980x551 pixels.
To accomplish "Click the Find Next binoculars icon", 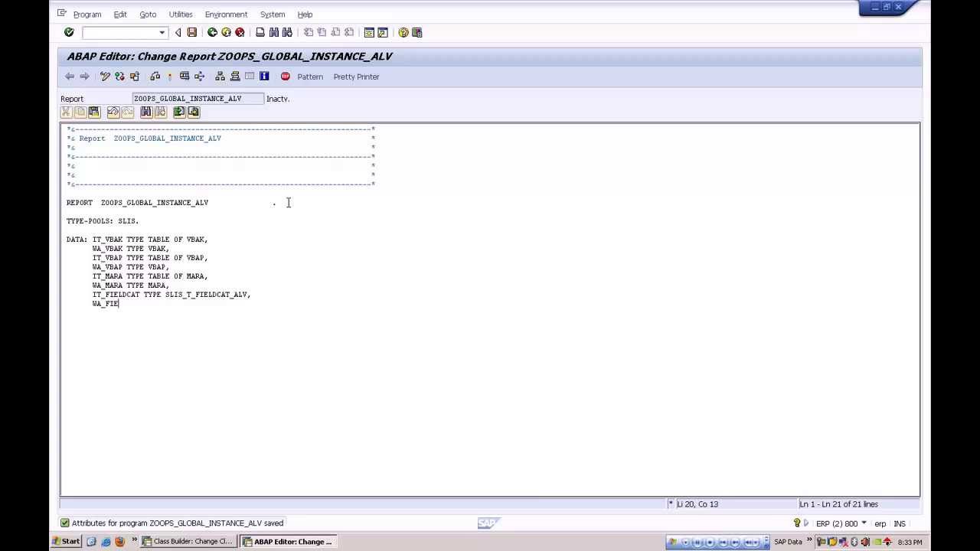I will point(287,32).
